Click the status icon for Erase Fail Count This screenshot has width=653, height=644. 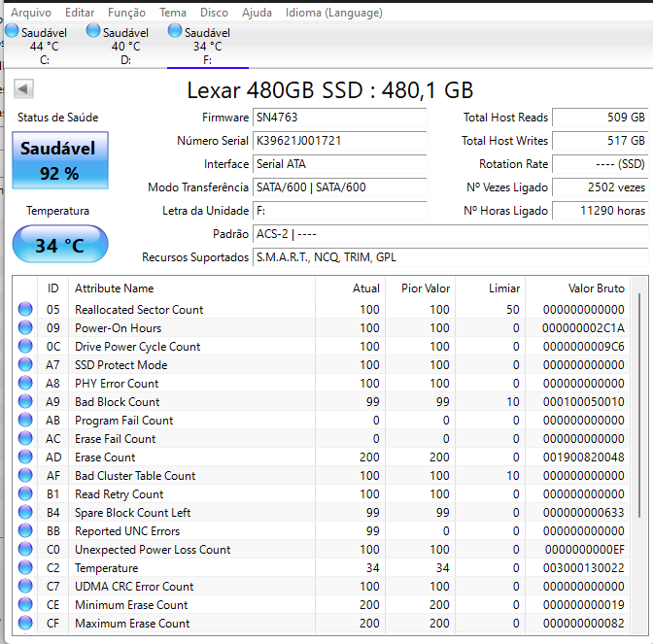coord(25,438)
